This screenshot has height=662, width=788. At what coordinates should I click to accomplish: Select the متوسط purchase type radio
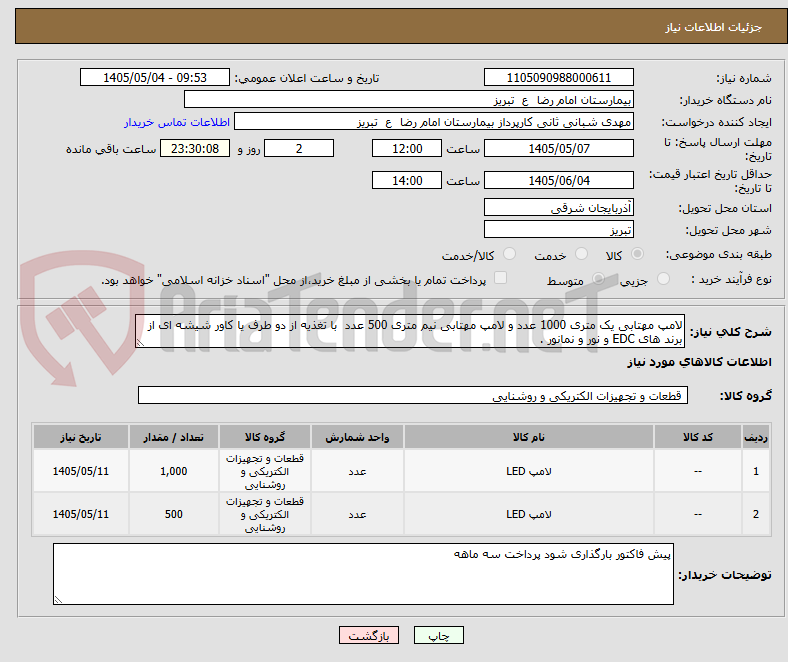[598, 278]
